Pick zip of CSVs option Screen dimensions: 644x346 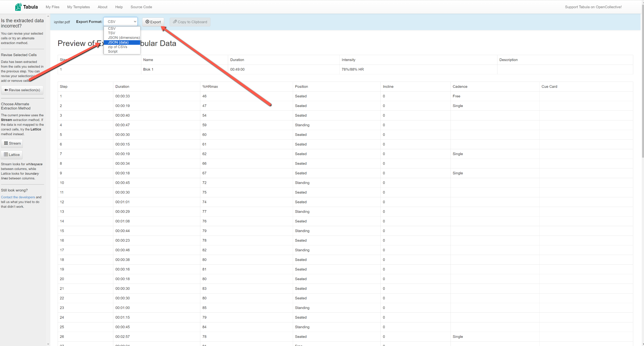pyautogui.click(x=117, y=47)
